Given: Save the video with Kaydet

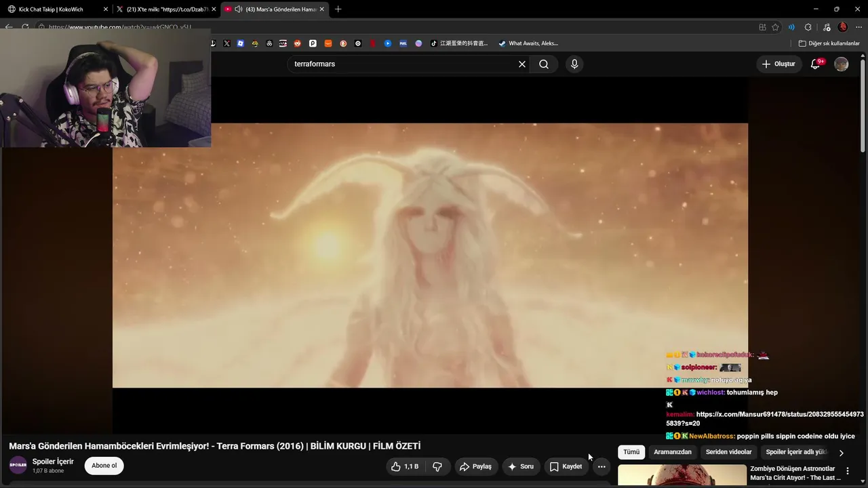Looking at the screenshot, I should tap(566, 466).
